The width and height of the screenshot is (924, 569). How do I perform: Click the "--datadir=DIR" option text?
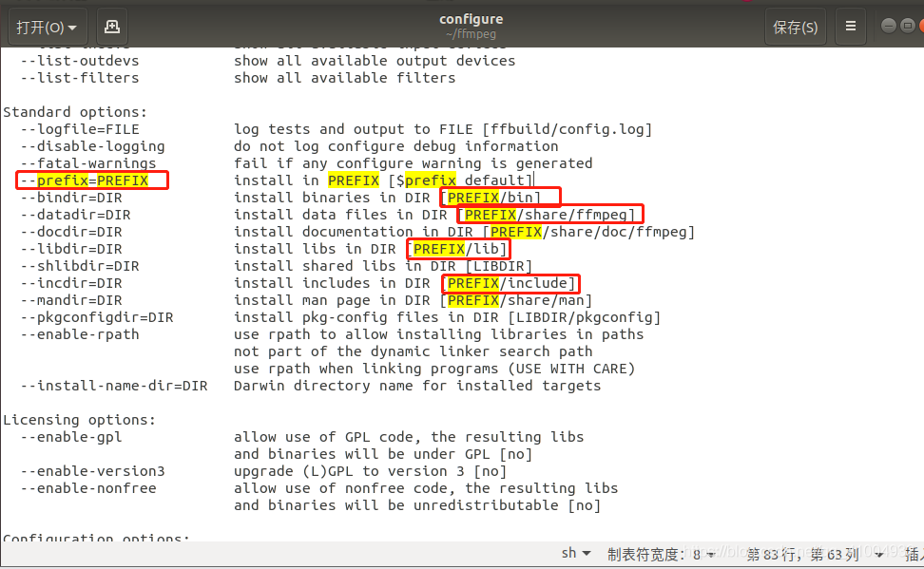point(75,215)
